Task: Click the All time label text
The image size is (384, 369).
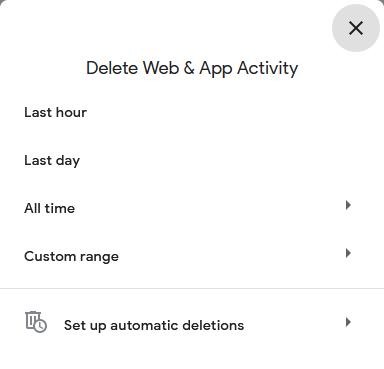Action: click(x=49, y=208)
